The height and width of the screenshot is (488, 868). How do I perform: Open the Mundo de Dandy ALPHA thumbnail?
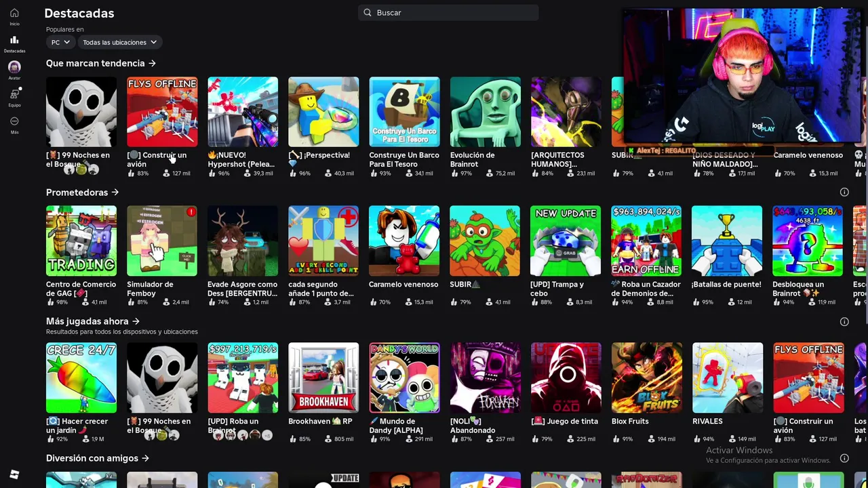404,378
